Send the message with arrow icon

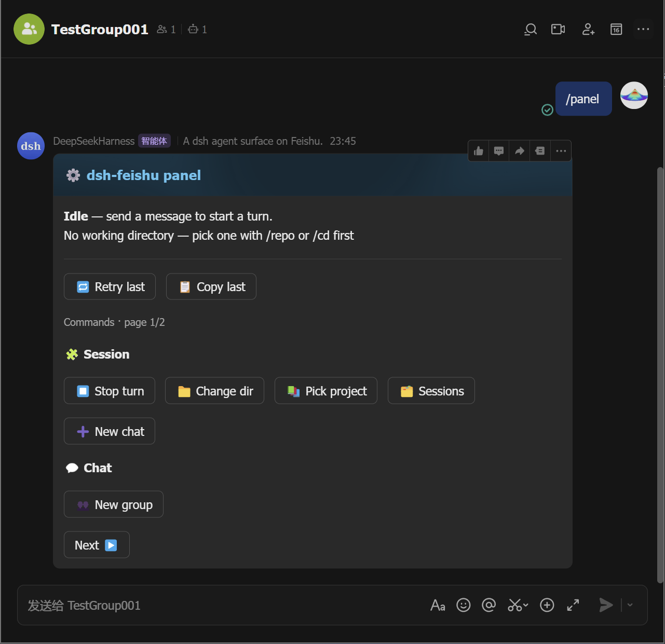pyautogui.click(x=606, y=605)
